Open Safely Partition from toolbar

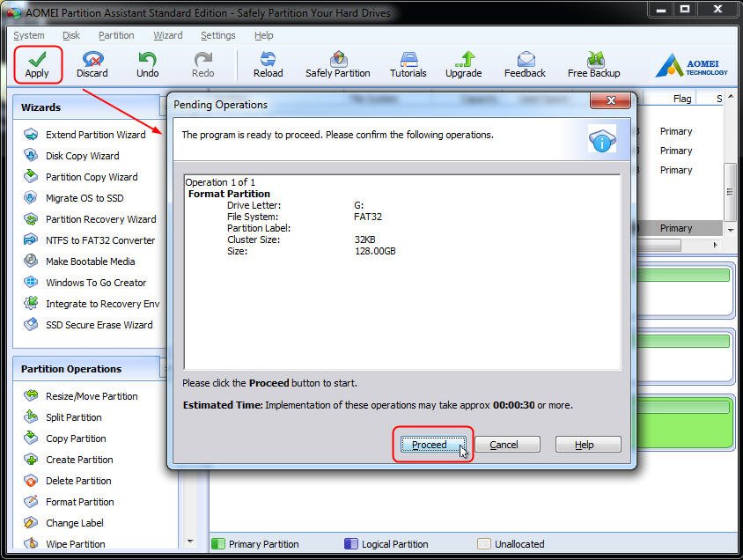tap(338, 65)
